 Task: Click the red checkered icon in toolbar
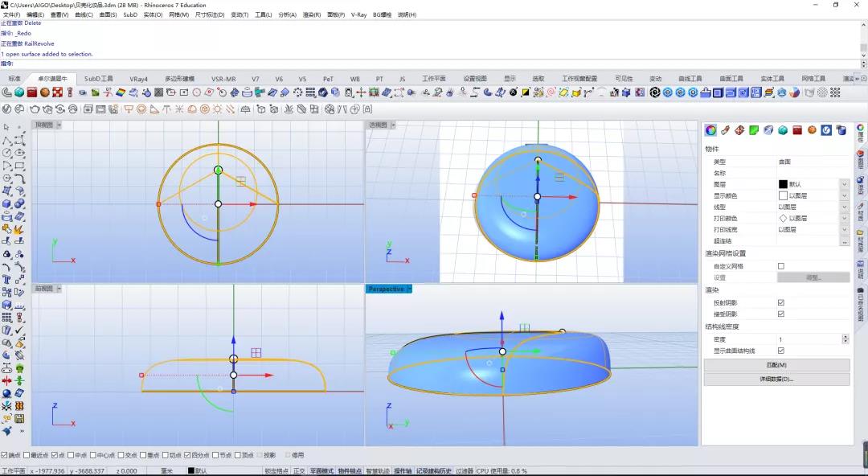(58, 92)
